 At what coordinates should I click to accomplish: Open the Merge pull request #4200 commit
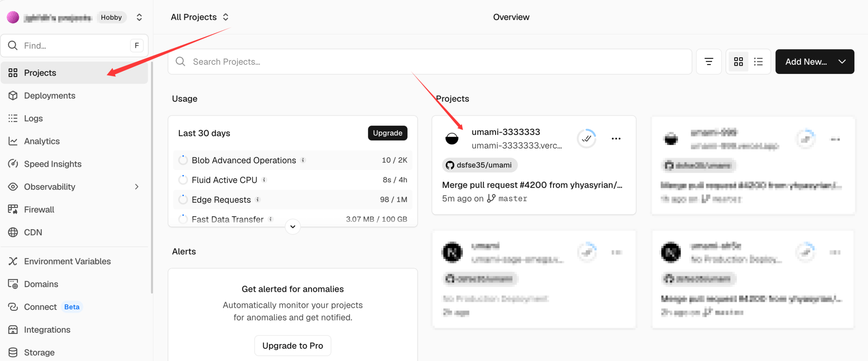coord(532,185)
